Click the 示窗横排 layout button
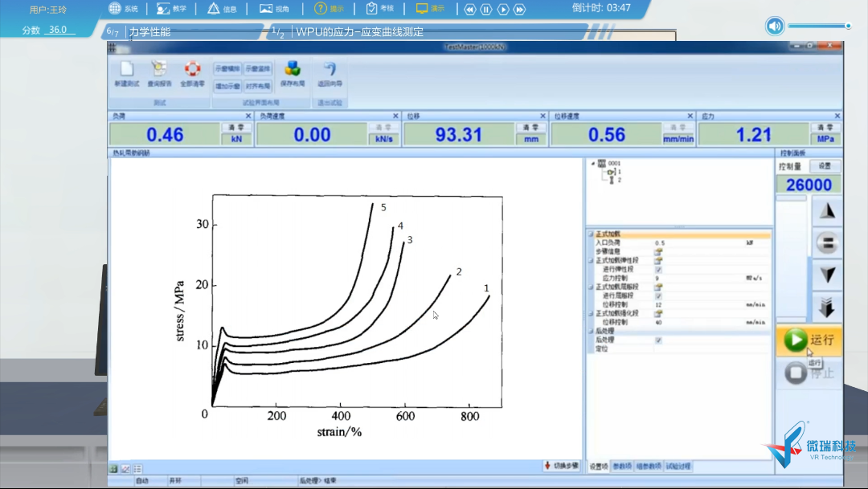This screenshot has width=868, height=489. 227,68
